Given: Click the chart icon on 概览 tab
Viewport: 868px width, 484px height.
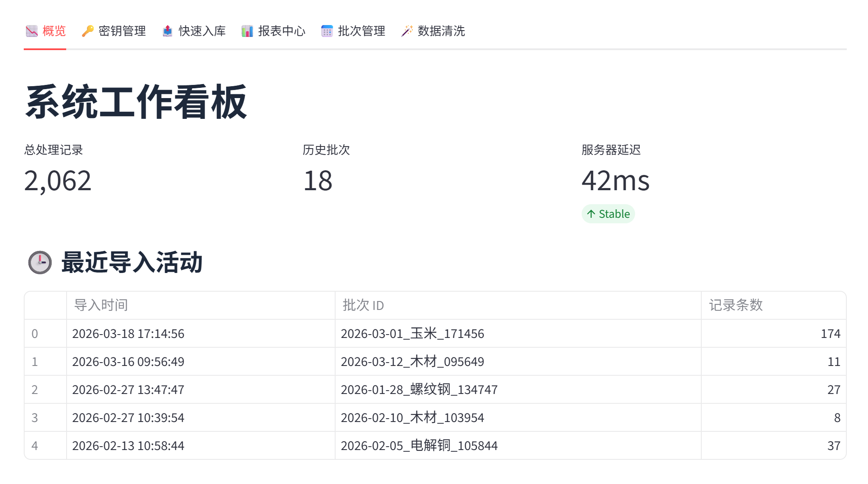Looking at the screenshot, I should pyautogui.click(x=32, y=31).
